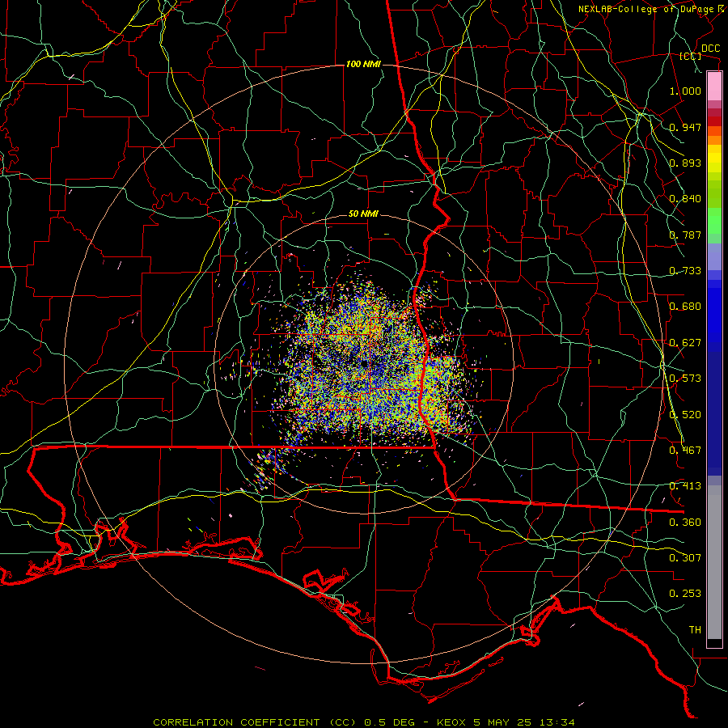Click the DCC legend title
Viewport: 728px width, 728px height.
[x=710, y=49]
